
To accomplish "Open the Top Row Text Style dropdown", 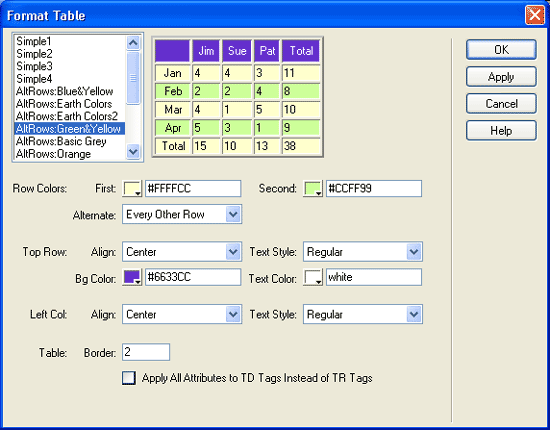I will pos(363,252).
